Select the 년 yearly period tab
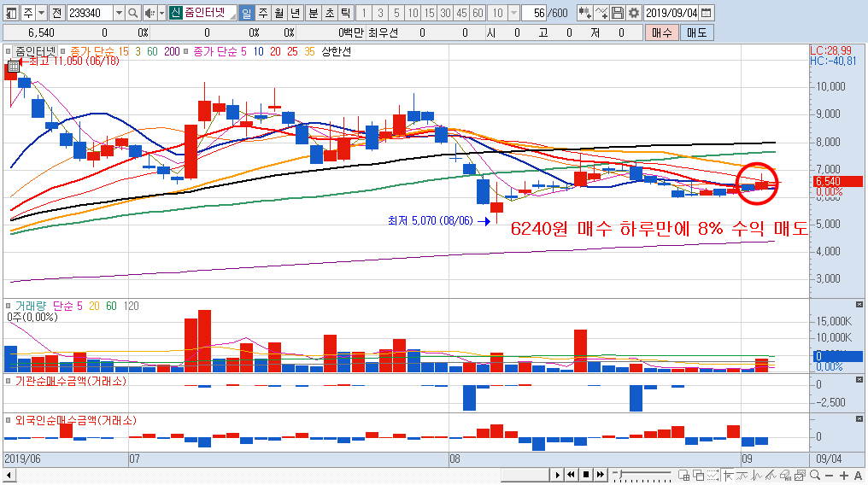 296,13
